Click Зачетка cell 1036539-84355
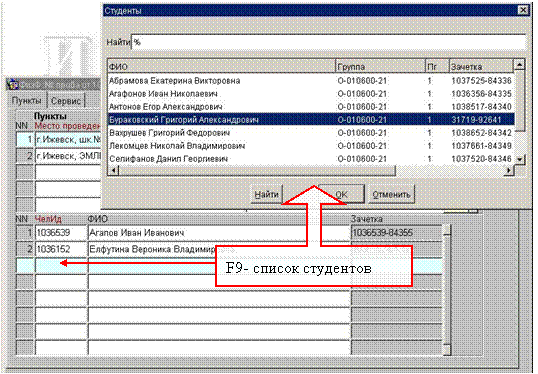 coord(396,233)
